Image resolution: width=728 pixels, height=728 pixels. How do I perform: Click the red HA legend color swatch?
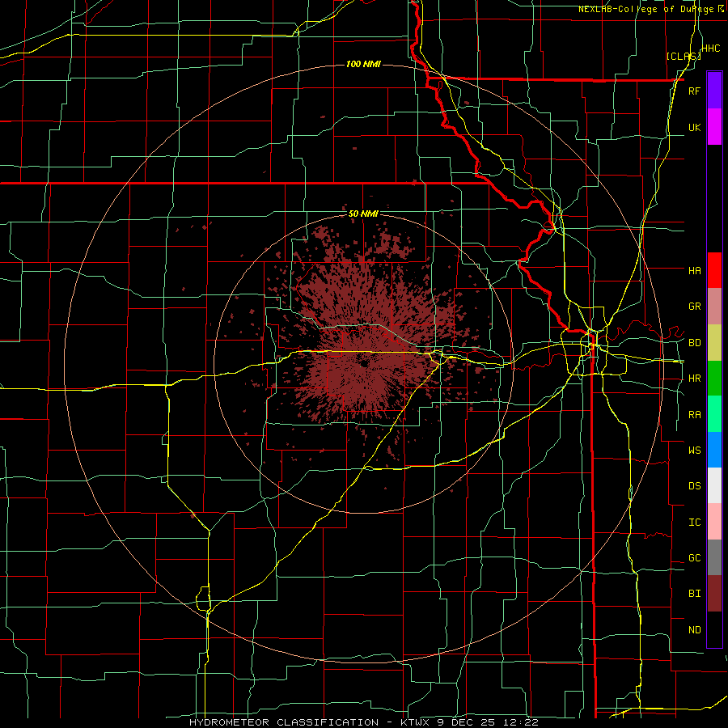coord(714,270)
